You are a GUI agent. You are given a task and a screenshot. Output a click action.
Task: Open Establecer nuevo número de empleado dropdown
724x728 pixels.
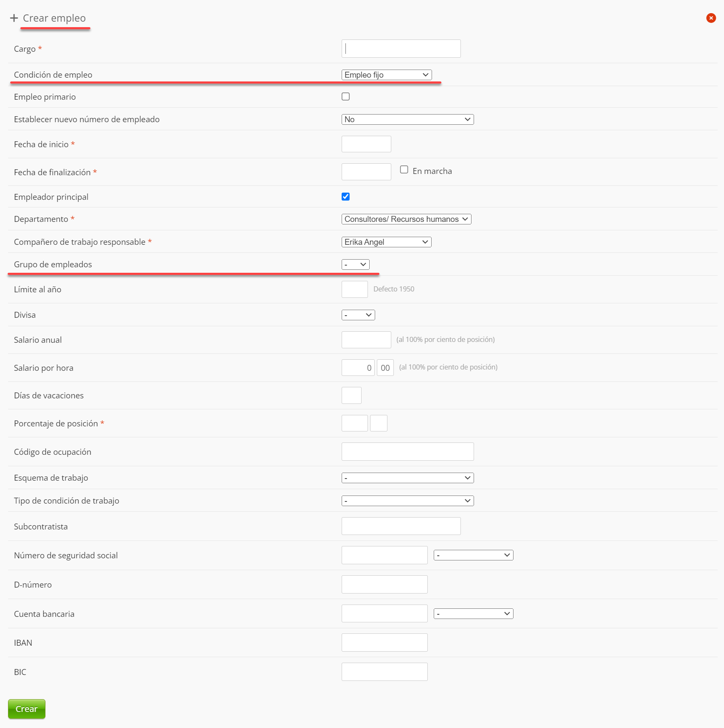click(x=407, y=119)
